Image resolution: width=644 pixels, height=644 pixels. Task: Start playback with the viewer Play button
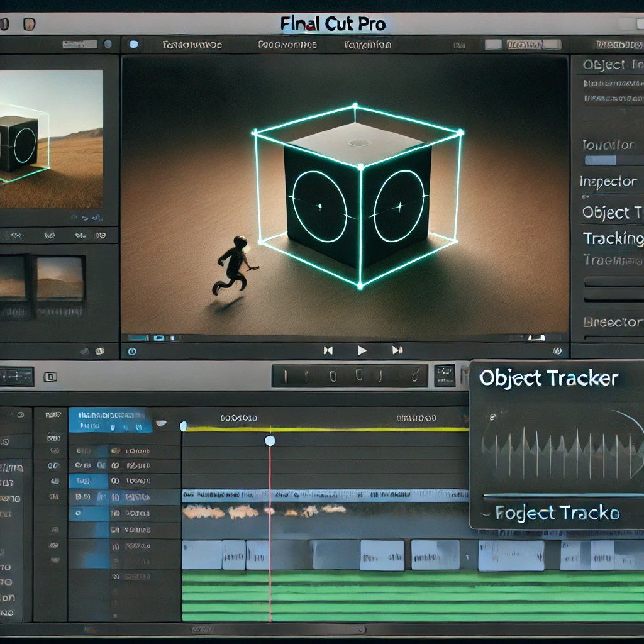[x=362, y=350]
